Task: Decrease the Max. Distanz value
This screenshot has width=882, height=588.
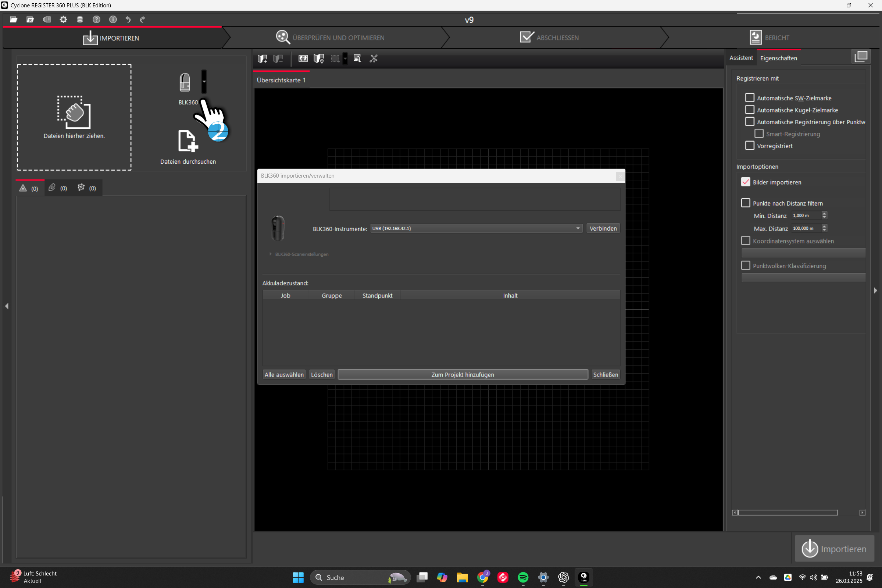Action: 824,230
